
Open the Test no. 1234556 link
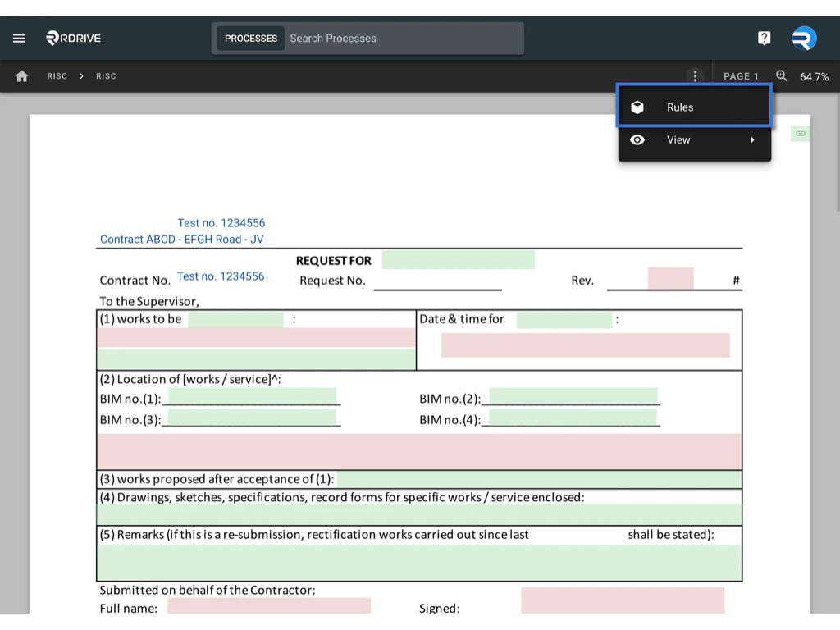pos(221,222)
